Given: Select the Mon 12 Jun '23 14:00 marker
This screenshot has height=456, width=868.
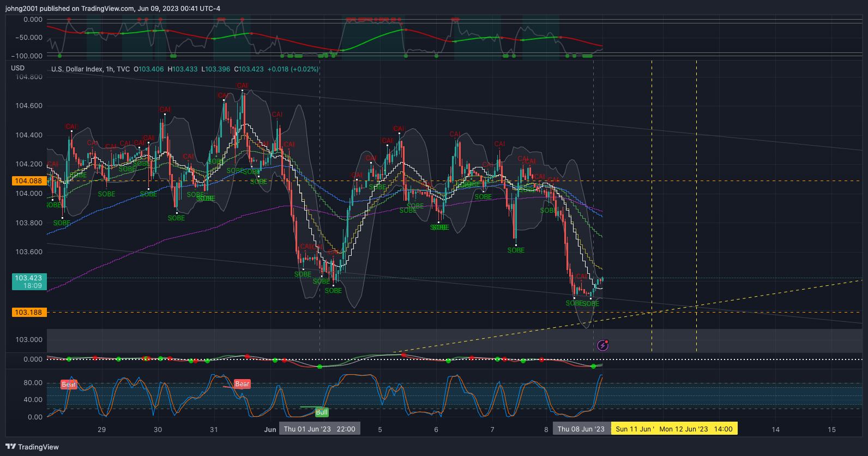Looking at the screenshot, I should pos(696,429).
